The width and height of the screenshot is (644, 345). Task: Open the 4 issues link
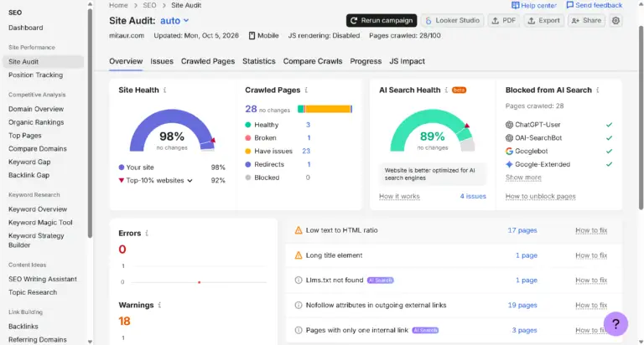pos(473,196)
